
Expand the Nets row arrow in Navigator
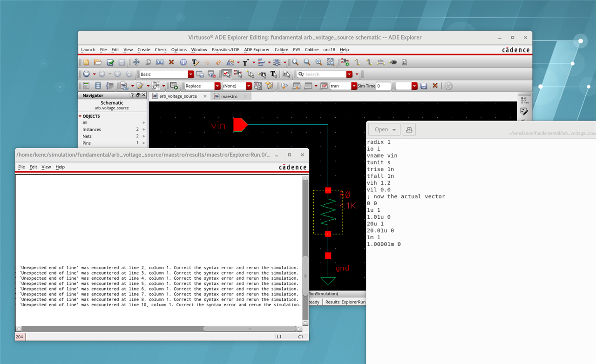point(144,136)
